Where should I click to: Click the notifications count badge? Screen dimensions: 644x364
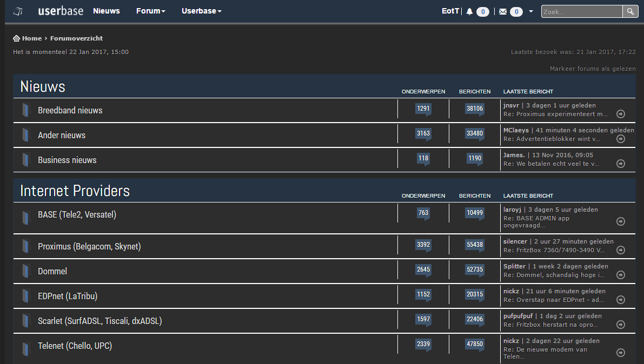pyautogui.click(x=482, y=11)
